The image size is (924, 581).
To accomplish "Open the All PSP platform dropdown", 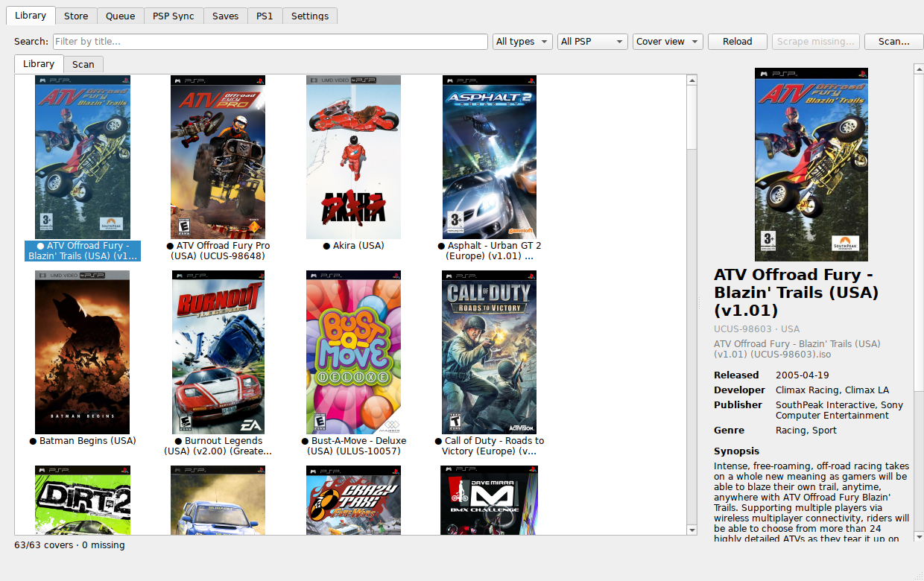I will click(592, 42).
